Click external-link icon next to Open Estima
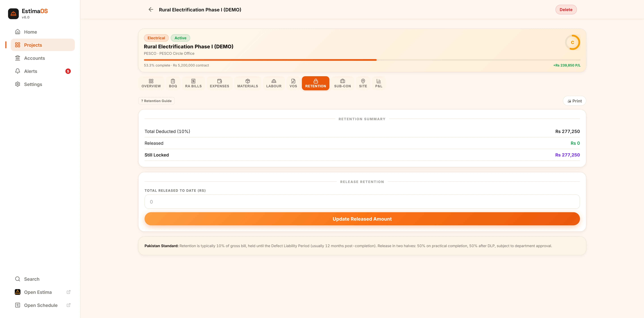This screenshot has height=318, width=644. tap(69, 292)
